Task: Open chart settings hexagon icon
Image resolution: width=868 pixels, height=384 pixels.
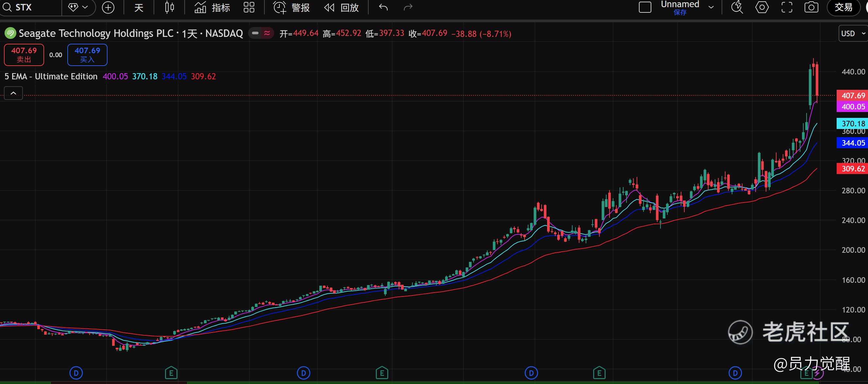Action: pyautogui.click(x=762, y=8)
